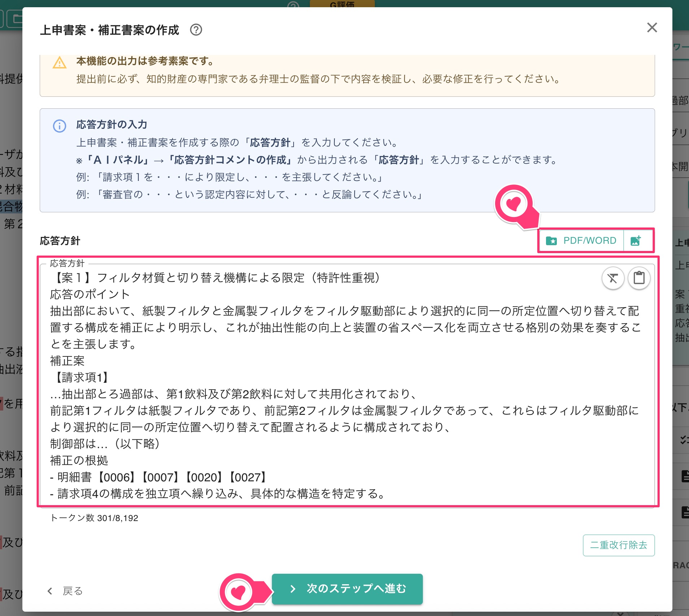Click text 【請求項1】 in 応答方針
689x616 pixels.
82,377
